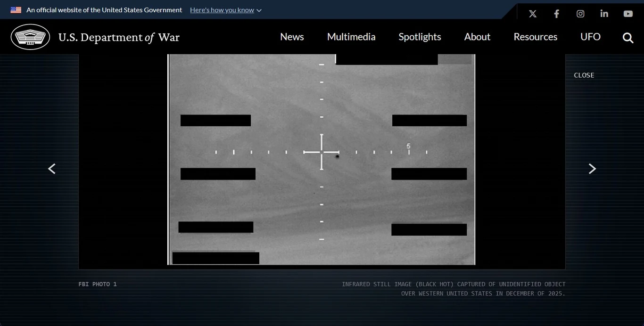Open the Spotlights menu
Viewport: 644px width, 326px height.
[x=420, y=37]
